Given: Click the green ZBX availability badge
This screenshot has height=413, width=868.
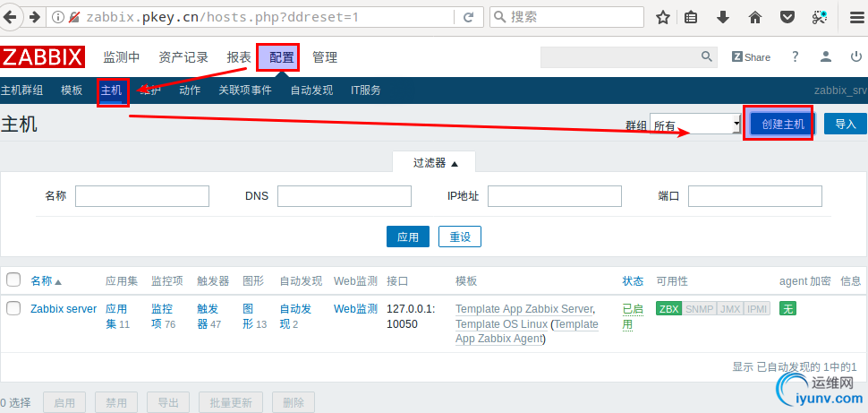Looking at the screenshot, I should point(668,309).
